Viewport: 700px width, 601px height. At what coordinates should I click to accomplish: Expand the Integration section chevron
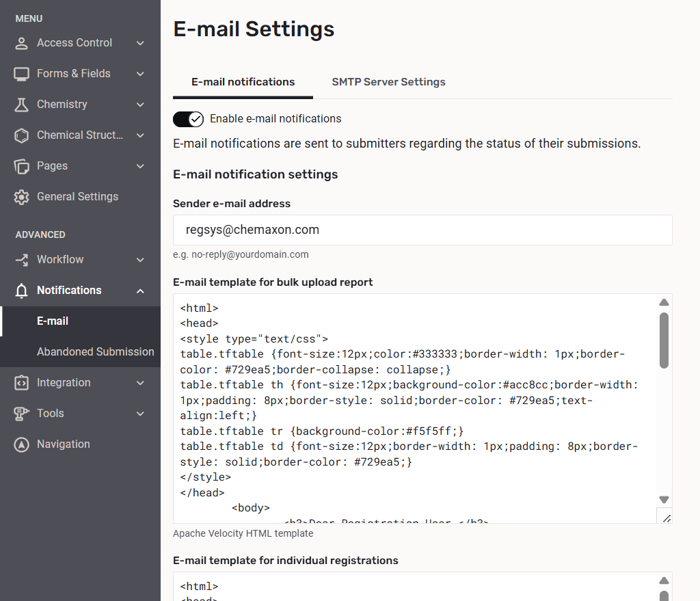pyautogui.click(x=140, y=383)
